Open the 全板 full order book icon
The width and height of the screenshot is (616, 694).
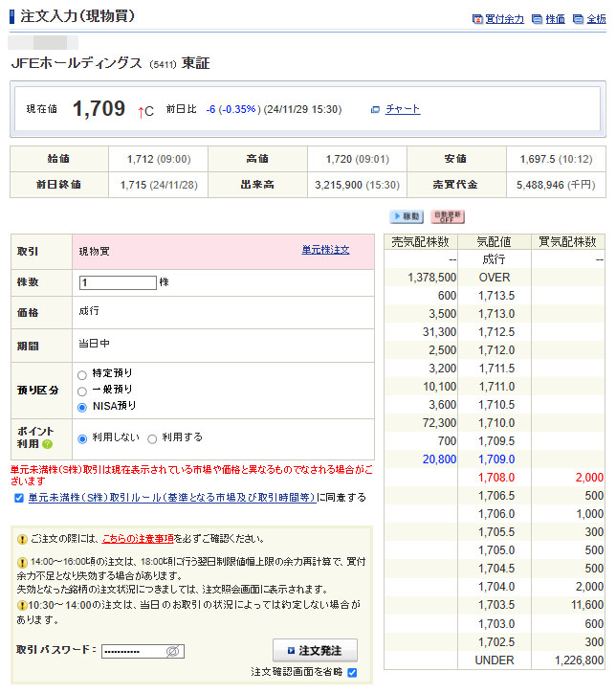click(578, 19)
